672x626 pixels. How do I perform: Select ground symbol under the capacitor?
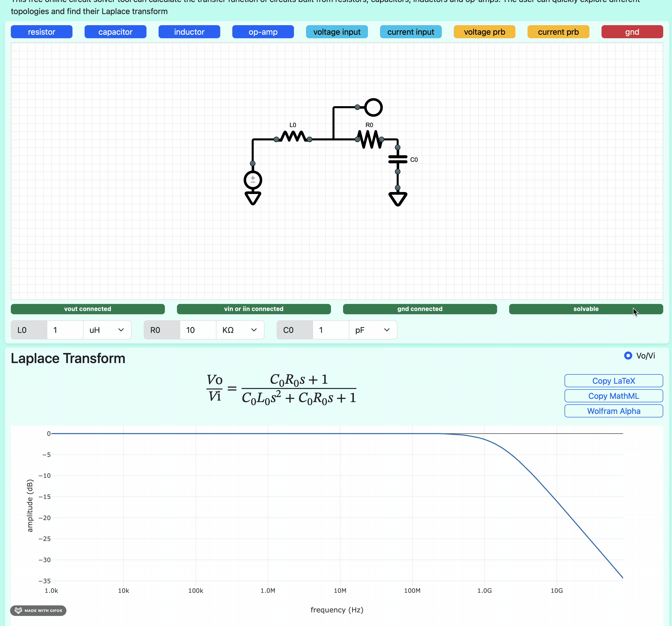click(397, 199)
